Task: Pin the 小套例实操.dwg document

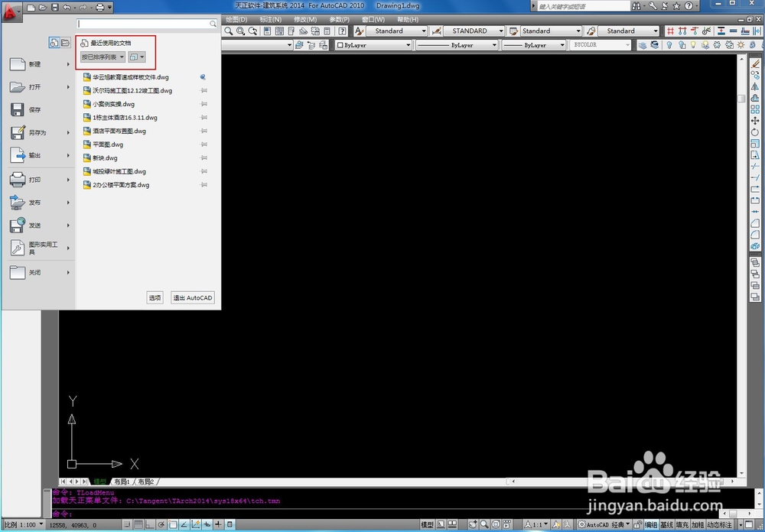Action: click(204, 104)
